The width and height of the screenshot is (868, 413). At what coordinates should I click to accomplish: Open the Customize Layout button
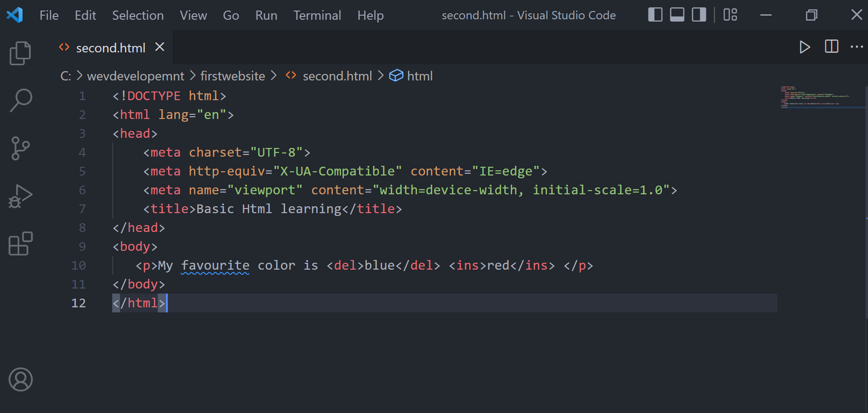730,15
